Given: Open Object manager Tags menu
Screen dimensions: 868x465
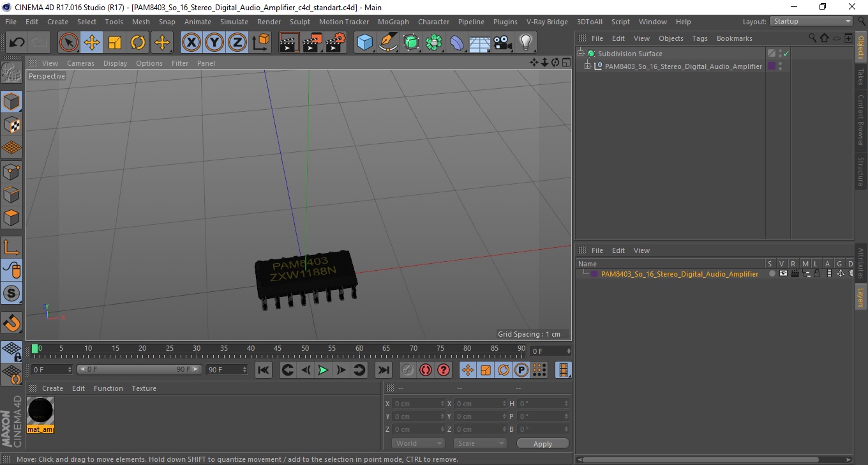Looking at the screenshot, I should click(700, 38).
